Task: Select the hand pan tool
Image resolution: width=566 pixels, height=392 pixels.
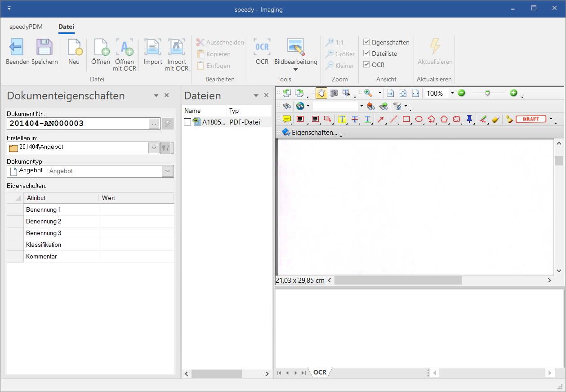Action: click(321, 93)
